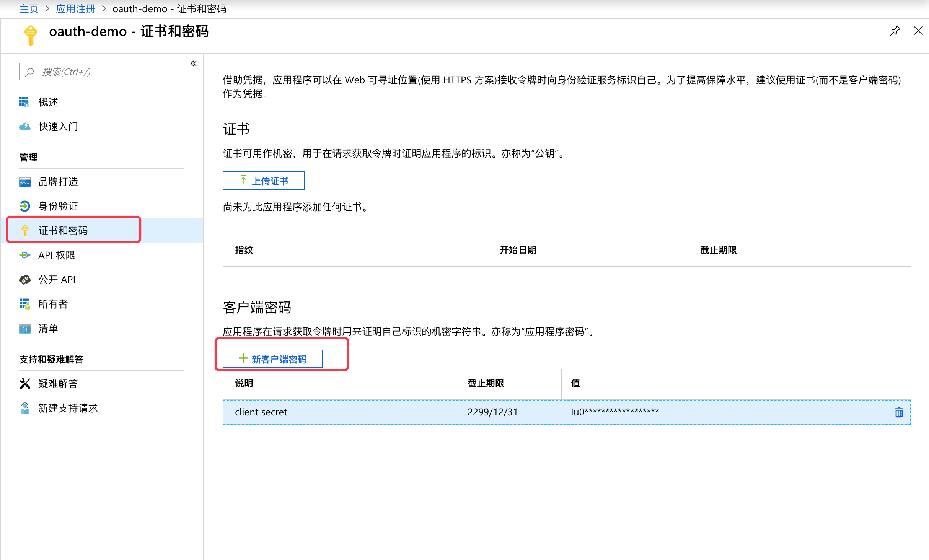Image resolution: width=929 pixels, height=560 pixels.
Task: Open the 清单 manifest icon
Action: point(24,329)
